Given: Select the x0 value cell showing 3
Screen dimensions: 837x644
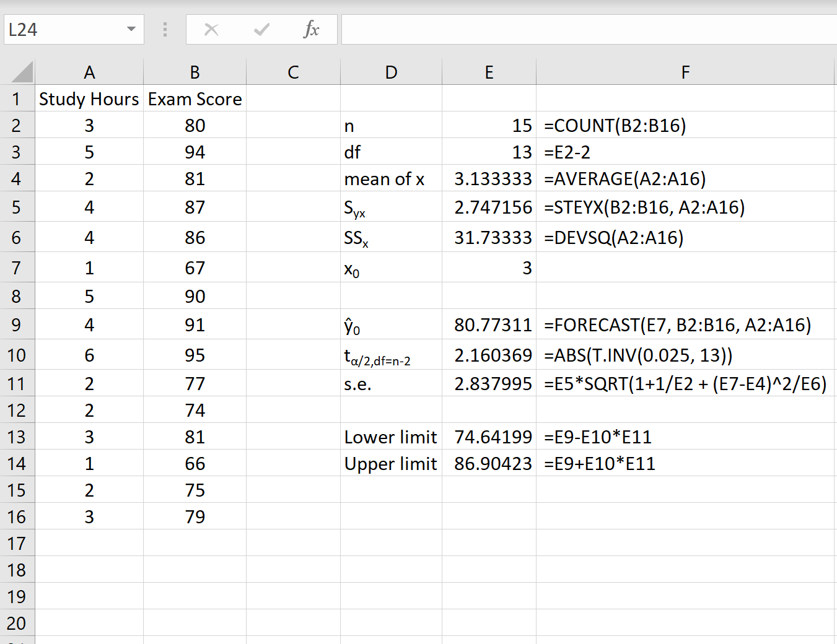Looking at the screenshot, I should click(489, 268).
